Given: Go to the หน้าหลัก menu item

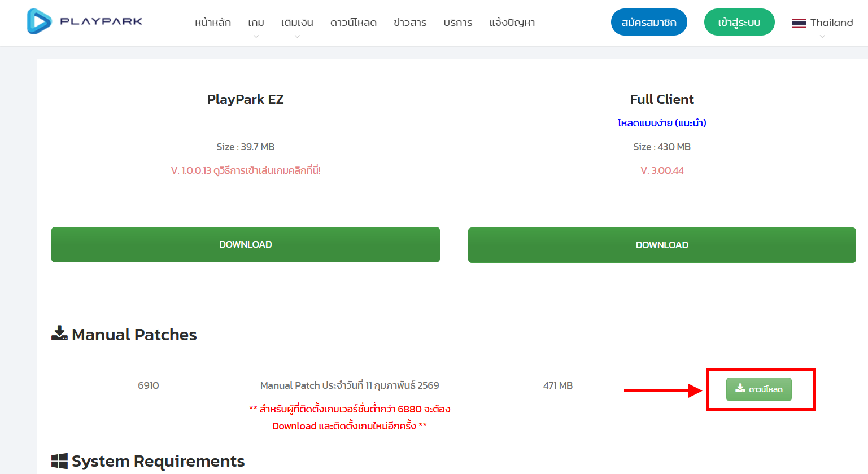Looking at the screenshot, I should pyautogui.click(x=213, y=23).
